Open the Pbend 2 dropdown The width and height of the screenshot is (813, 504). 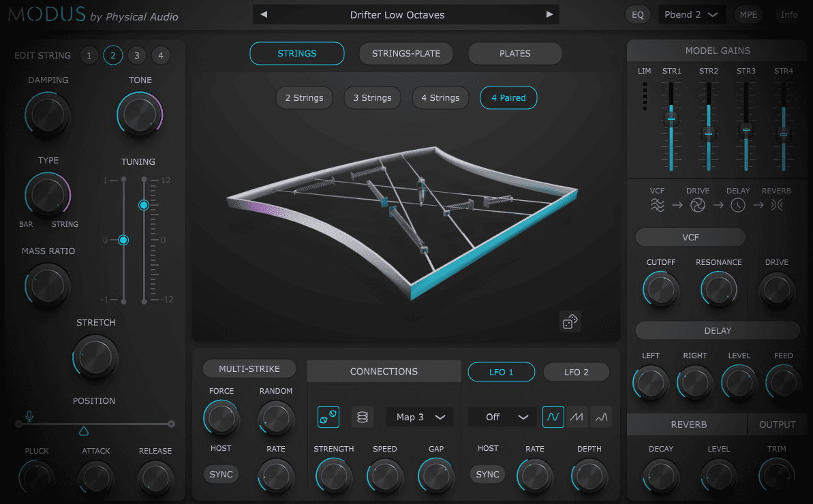pos(691,14)
